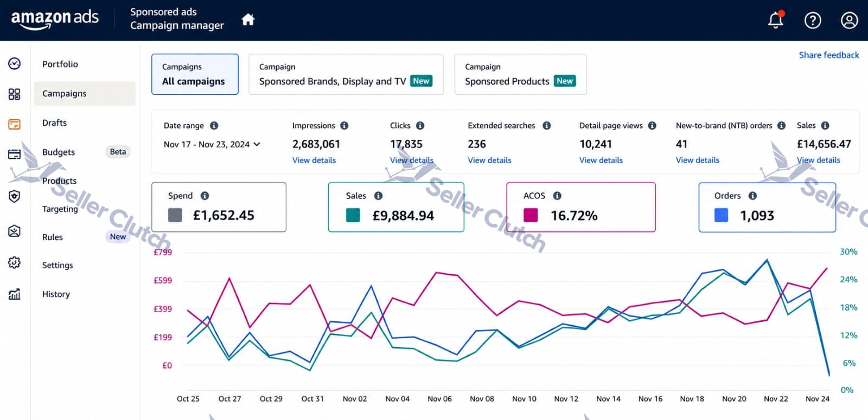Click the Oct 25 axis label

pos(188,399)
